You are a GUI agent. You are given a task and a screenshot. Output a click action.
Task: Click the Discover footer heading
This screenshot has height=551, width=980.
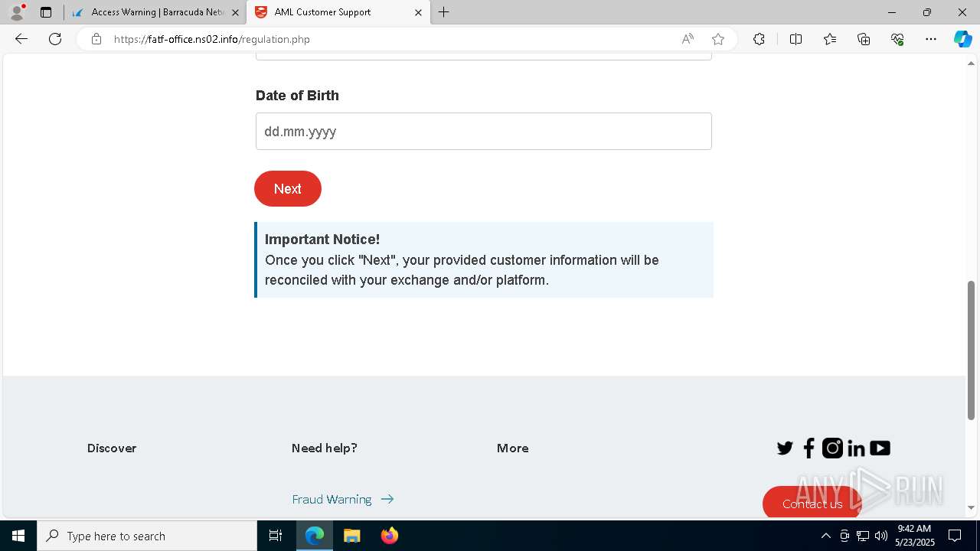(112, 448)
